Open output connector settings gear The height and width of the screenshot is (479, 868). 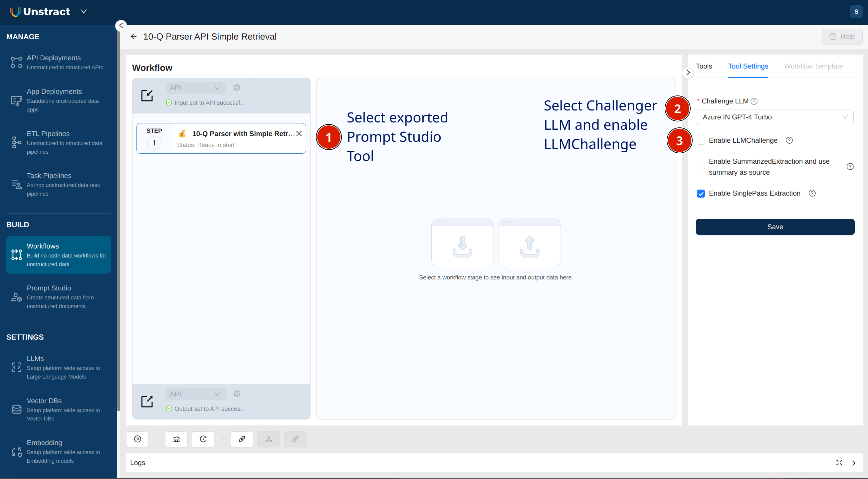(x=237, y=394)
